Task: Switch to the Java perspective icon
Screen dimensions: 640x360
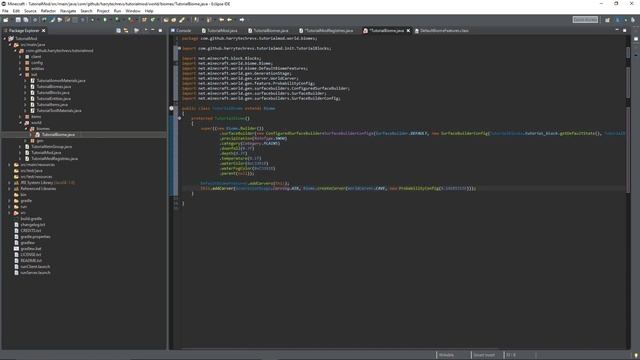Action: point(618,20)
